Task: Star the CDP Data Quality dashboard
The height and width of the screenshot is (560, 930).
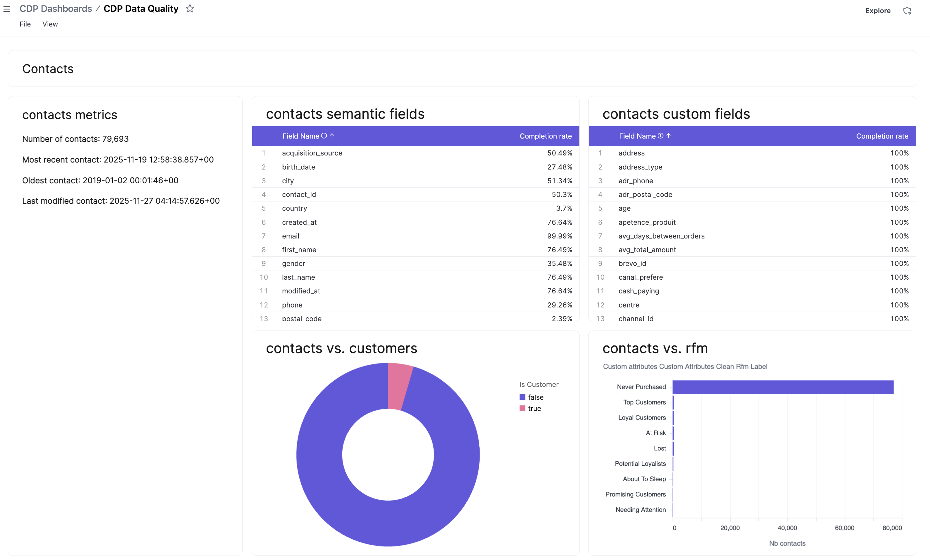Action: [190, 9]
